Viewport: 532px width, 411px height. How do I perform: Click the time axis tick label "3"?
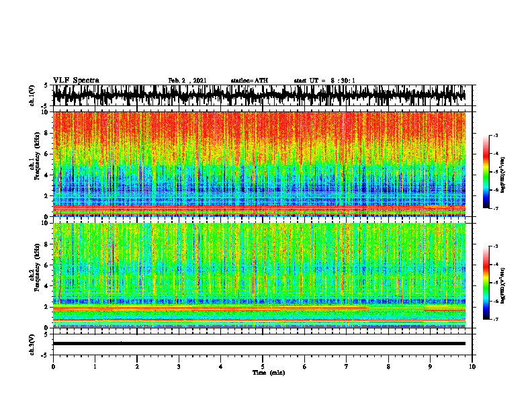(x=179, y=367)
